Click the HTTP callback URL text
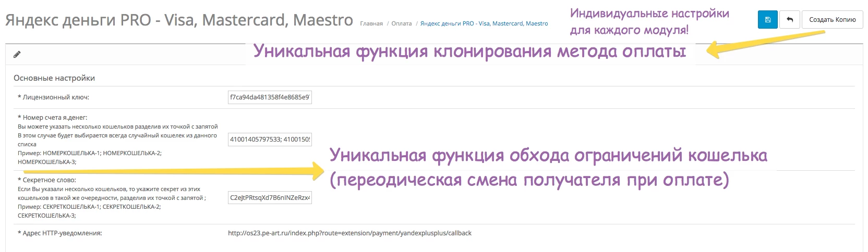 (349, 233)
